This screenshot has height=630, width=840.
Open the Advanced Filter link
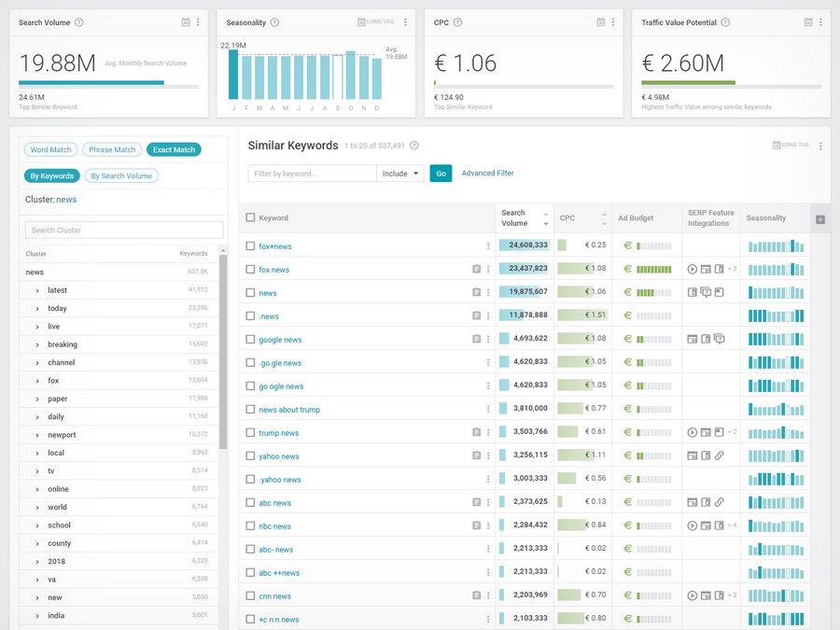point(487,173)
